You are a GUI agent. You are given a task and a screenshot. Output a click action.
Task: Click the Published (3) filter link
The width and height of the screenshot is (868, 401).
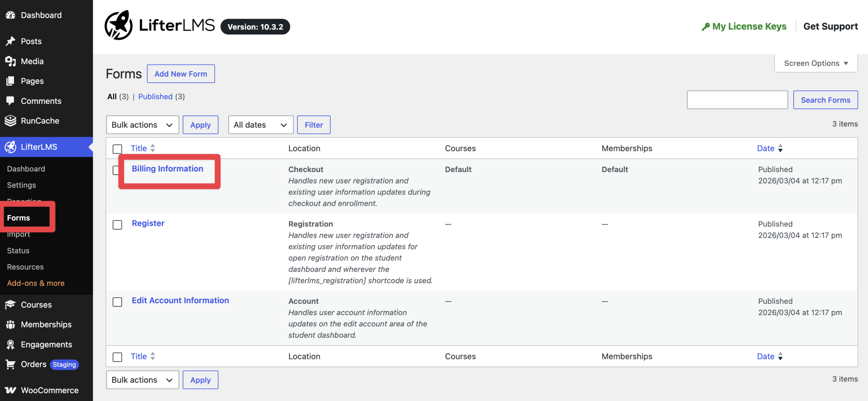(x=161, y=97)
